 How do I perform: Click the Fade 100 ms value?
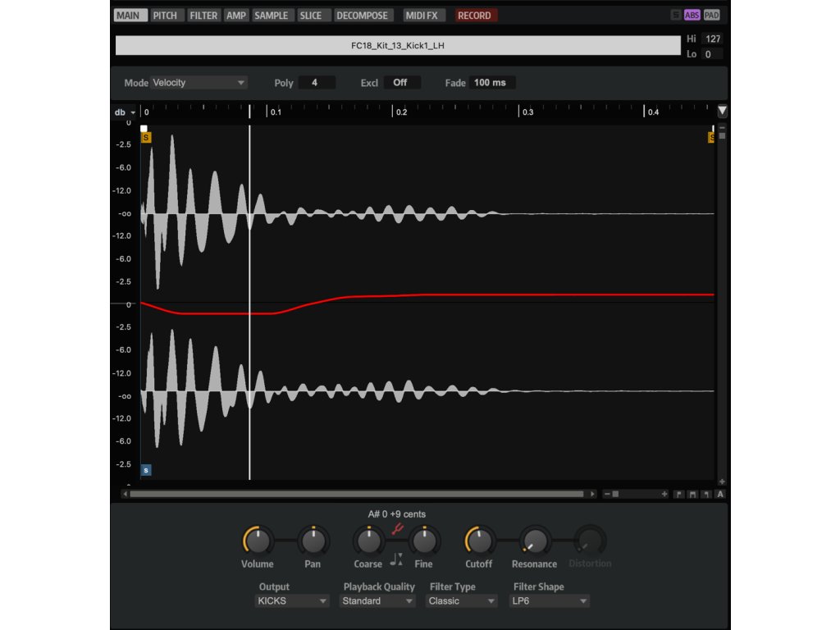pyautogui.click(x=492, y=83)
